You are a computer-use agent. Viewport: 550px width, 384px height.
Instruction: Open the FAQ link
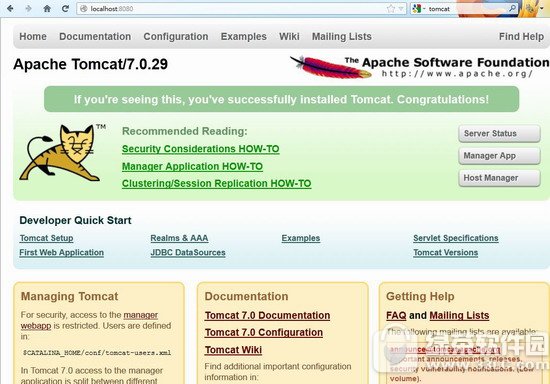(396, 315)
